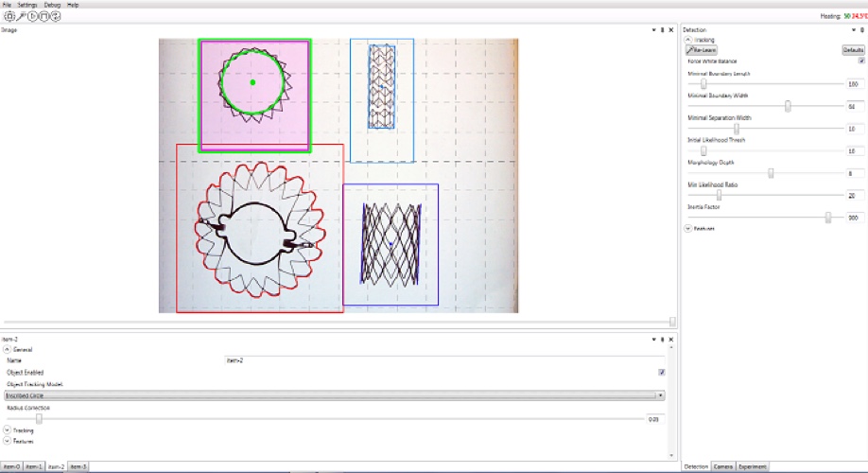
Task: Collapse the General section
Action: [x=8, y=350]
